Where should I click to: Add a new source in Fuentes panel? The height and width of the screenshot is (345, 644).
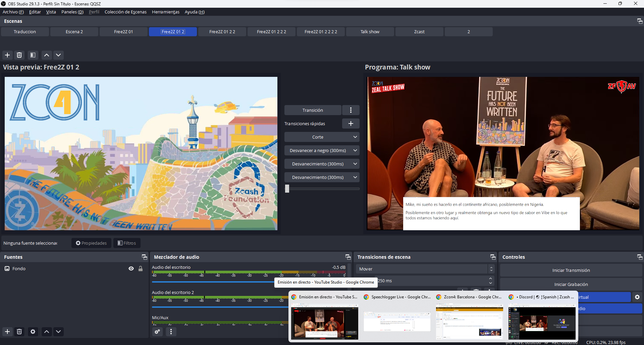click(x=7, y=332)
